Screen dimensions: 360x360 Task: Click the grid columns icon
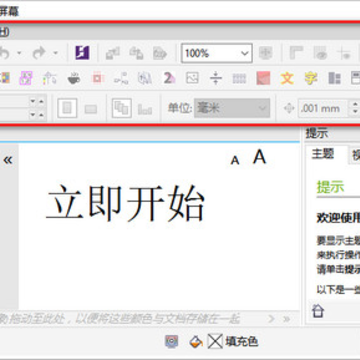(x=239, y=79)
